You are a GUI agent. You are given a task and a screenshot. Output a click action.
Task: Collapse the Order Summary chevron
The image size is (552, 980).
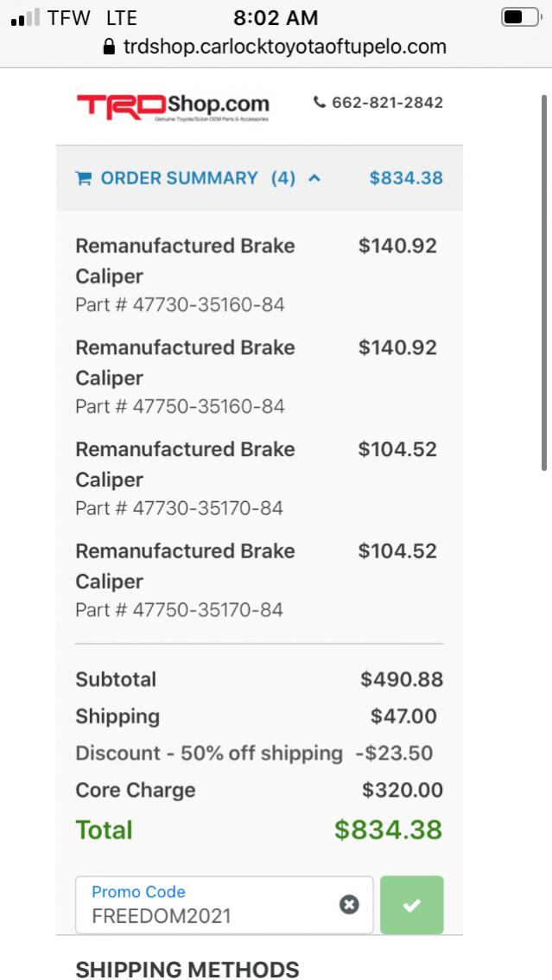314,178
